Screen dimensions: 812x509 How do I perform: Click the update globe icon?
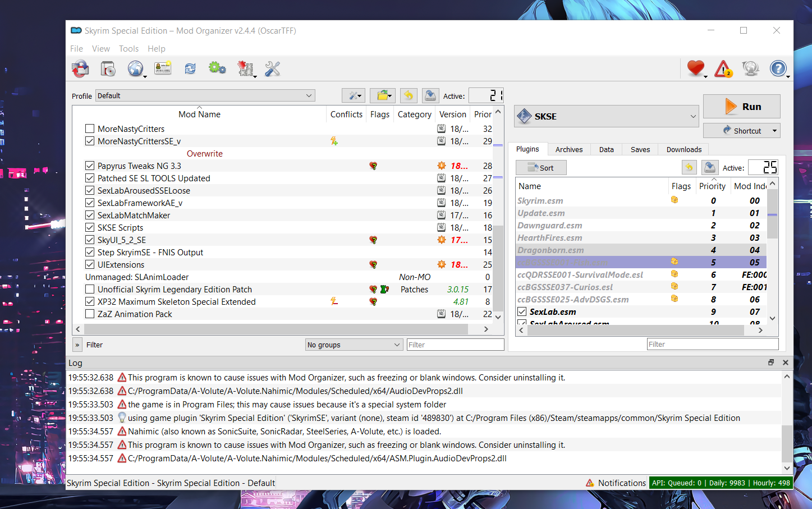pyautogui.click(x=750, y=68)
